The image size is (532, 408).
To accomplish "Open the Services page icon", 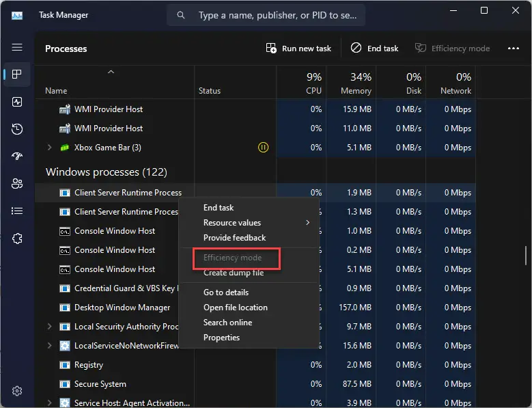I will (x=17, y=239).
